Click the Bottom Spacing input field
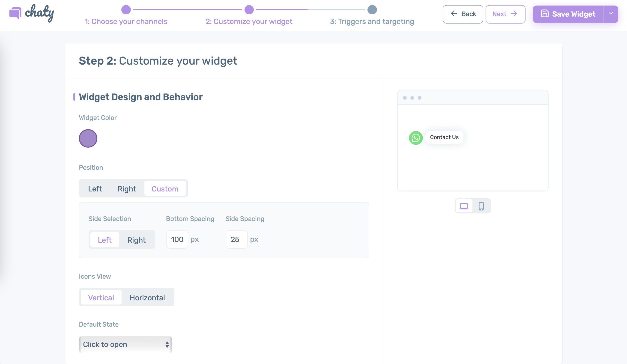 pos(177,239)
